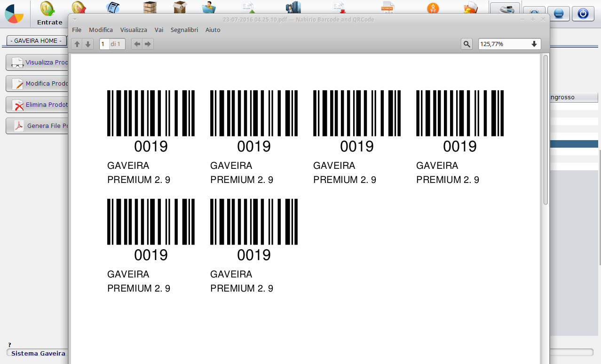Click the brick wall icon in Gaveira toolbar
The width and height of the screenshot is (601, 364).
click(x=150, y=8)
